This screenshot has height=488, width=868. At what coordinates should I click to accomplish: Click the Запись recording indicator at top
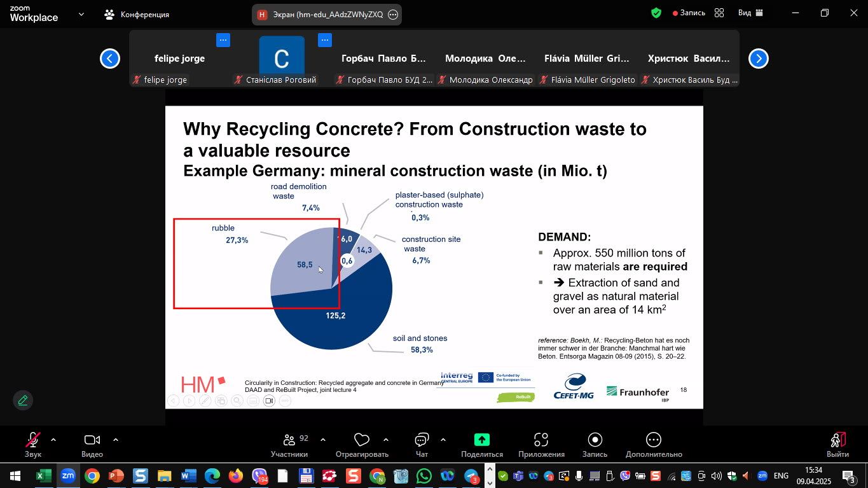point(689,13)
